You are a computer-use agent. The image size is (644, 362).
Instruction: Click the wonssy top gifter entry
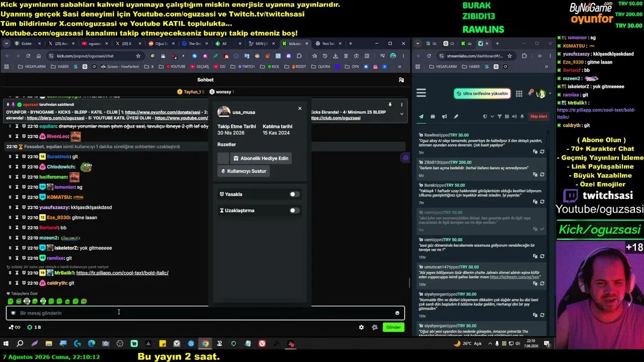221,92
